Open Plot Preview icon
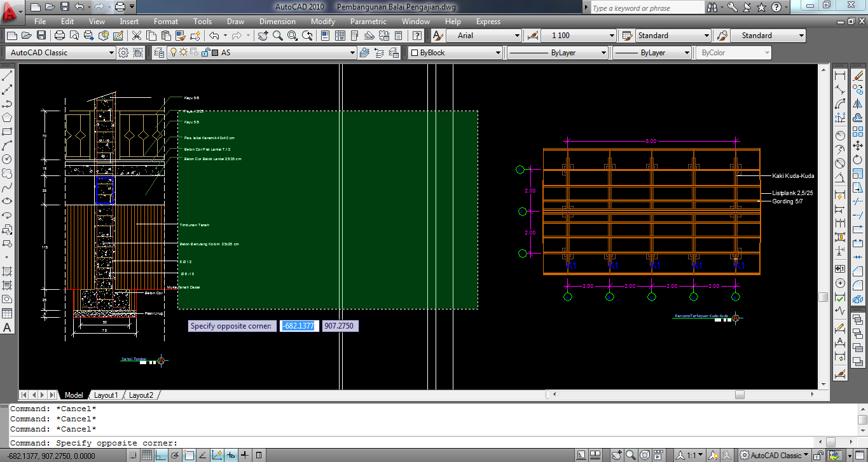 tap(74, 36)
